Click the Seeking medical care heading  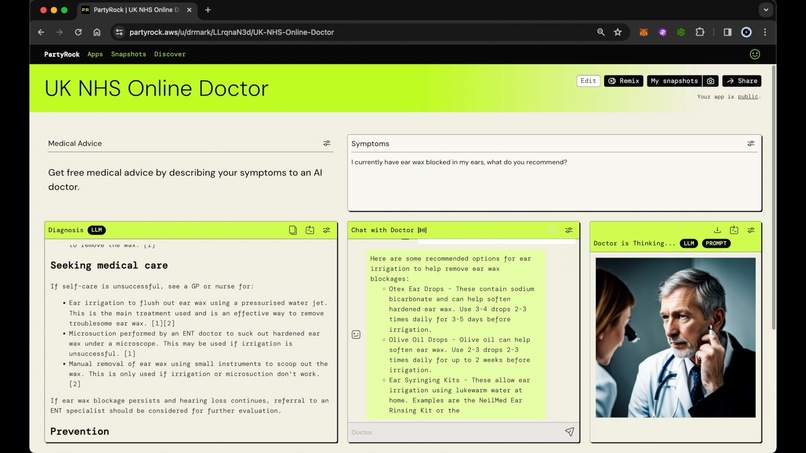pyautogui.click(x=109, y=265)
